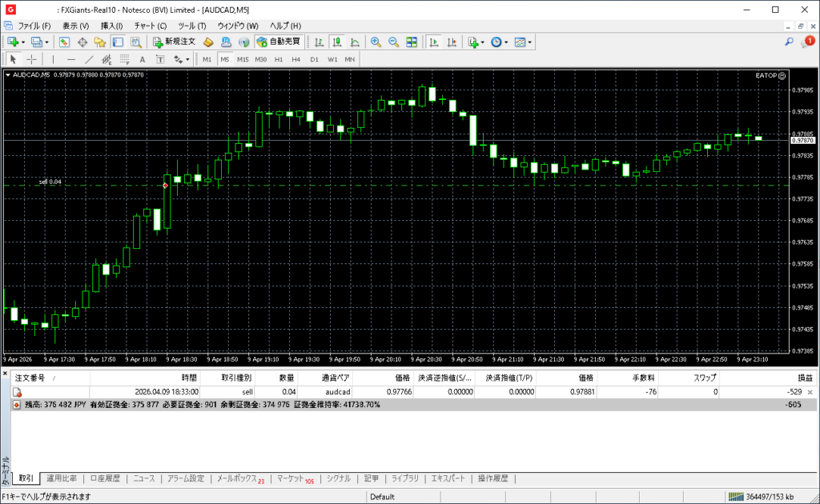Tile chart windows with grid icon

click(x=412, y=42)
